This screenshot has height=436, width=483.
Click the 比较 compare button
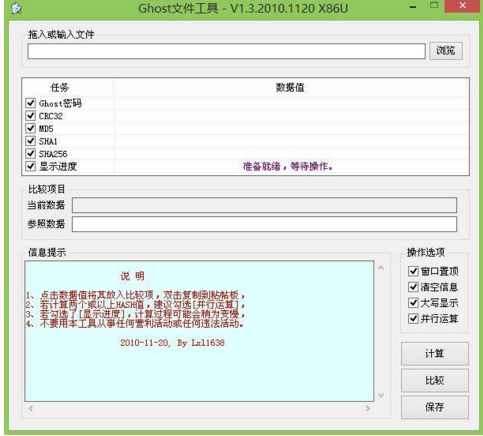[x=435, y=380]
